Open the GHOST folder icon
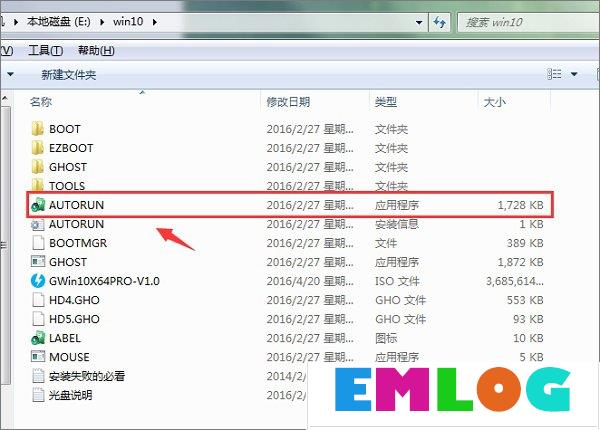Viewport: 600px width, 430px height. tap(38, 167)
